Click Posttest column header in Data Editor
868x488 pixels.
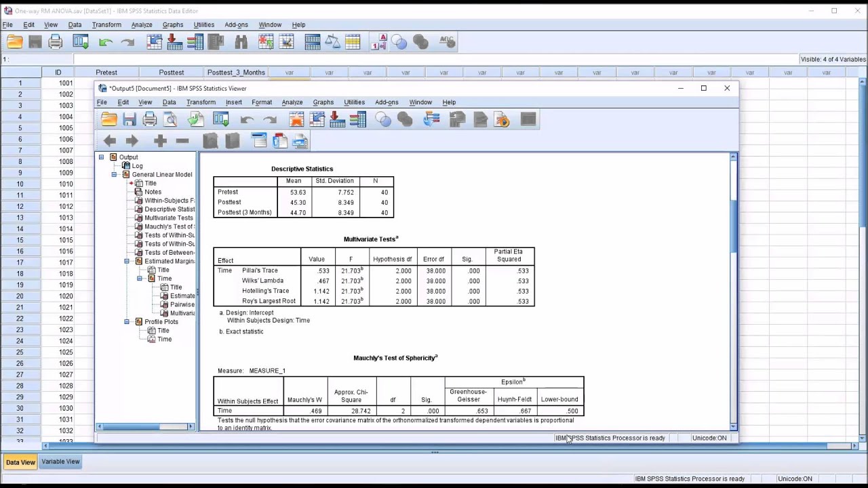click(172, 73)
